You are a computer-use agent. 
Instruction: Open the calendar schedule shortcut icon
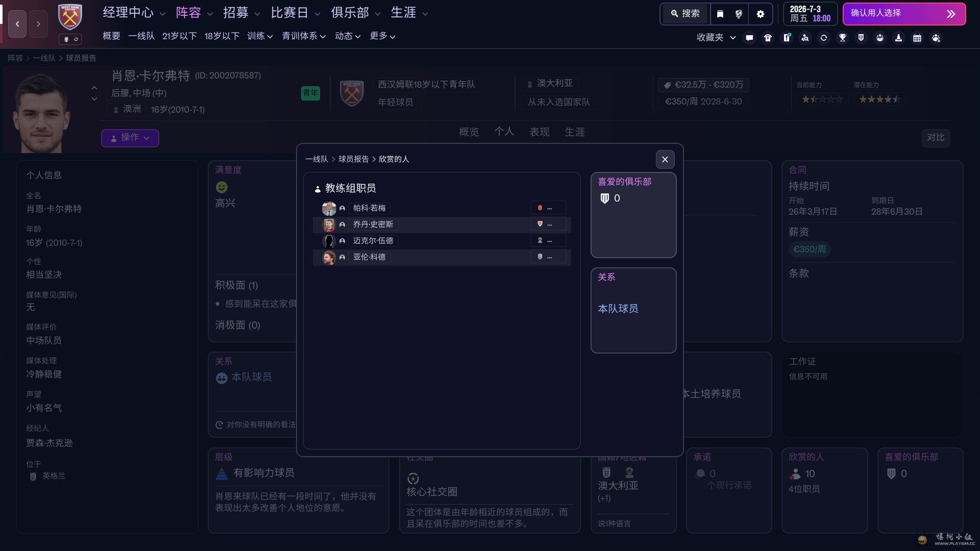(x=917, y=38)
